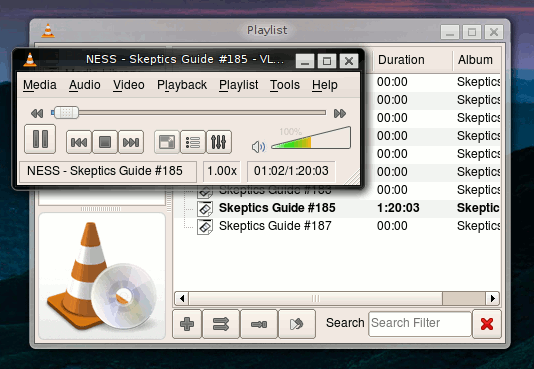The width and height of the screenshot is (534, 369).
Task: Select Skeptics Guide #187 playlist row
Action: coord(337,226)
